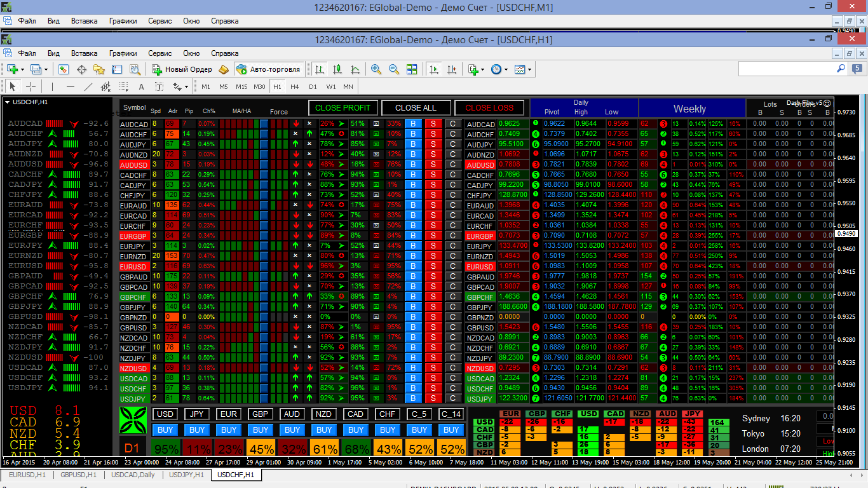The height and width of the screenshot is (488, 868).
Task: Expand the new chart dropdown arrow
Action: (x=22, y=69)
